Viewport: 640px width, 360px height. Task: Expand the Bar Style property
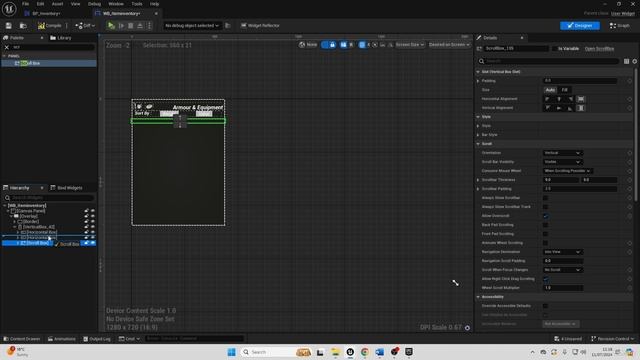[478, 135]
